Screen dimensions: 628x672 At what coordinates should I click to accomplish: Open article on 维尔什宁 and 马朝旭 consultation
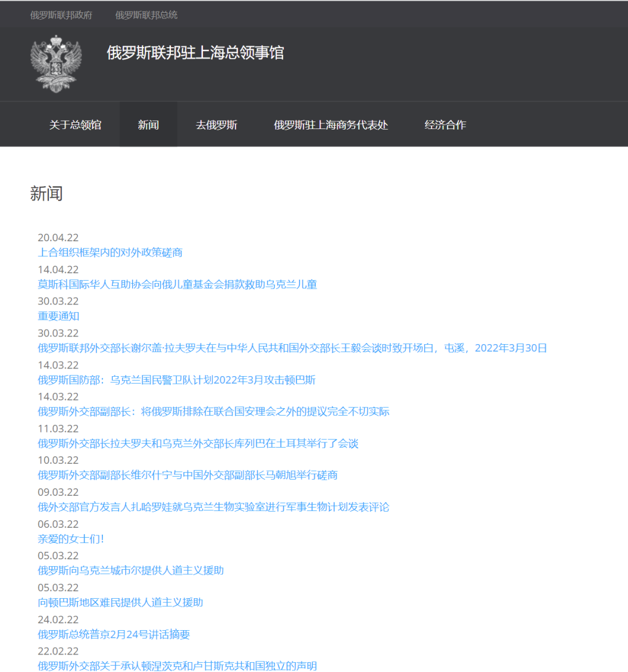pos(187,475)
